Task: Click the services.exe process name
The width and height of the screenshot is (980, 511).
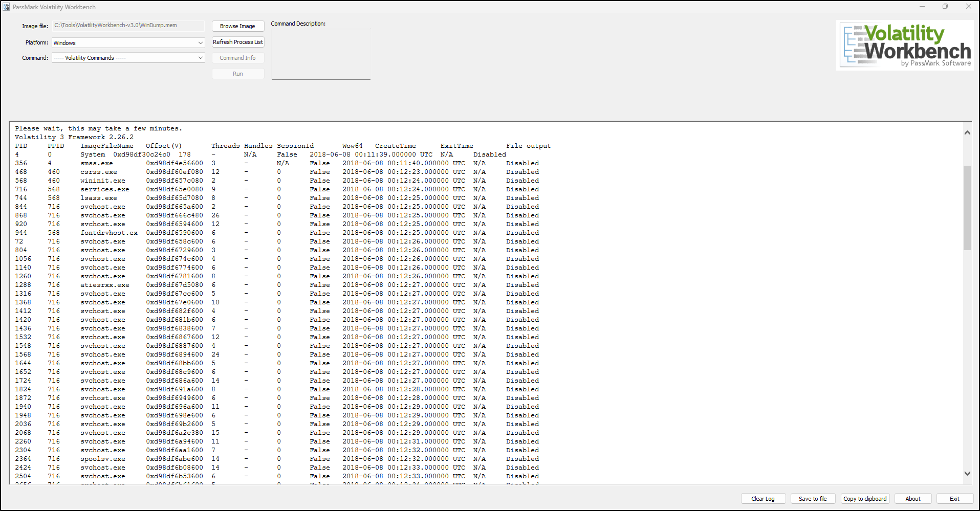Action: click(x=105, y=189)
